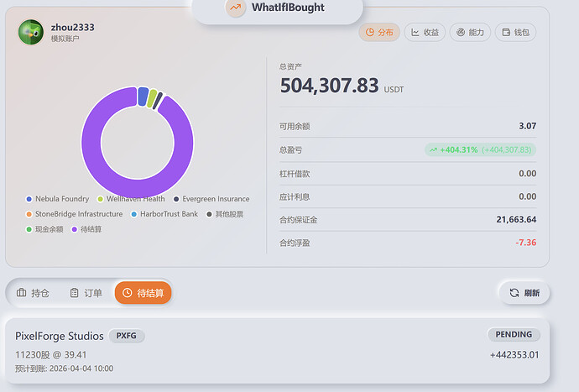Click the green trend arrow in profit badge
The height and width of the screenshot is (392, 579).
click(433, 149)
